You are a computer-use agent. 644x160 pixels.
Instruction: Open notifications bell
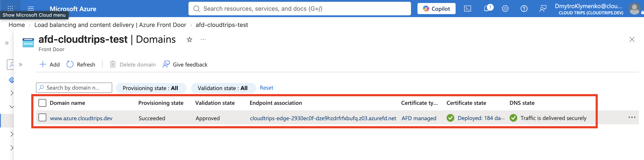(x=487, y=9)
